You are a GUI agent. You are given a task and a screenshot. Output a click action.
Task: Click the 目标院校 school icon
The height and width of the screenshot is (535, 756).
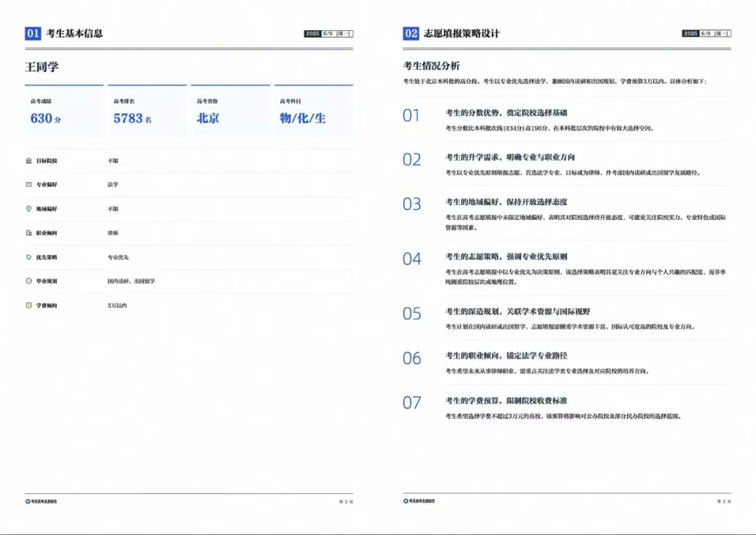coord(29,160)
